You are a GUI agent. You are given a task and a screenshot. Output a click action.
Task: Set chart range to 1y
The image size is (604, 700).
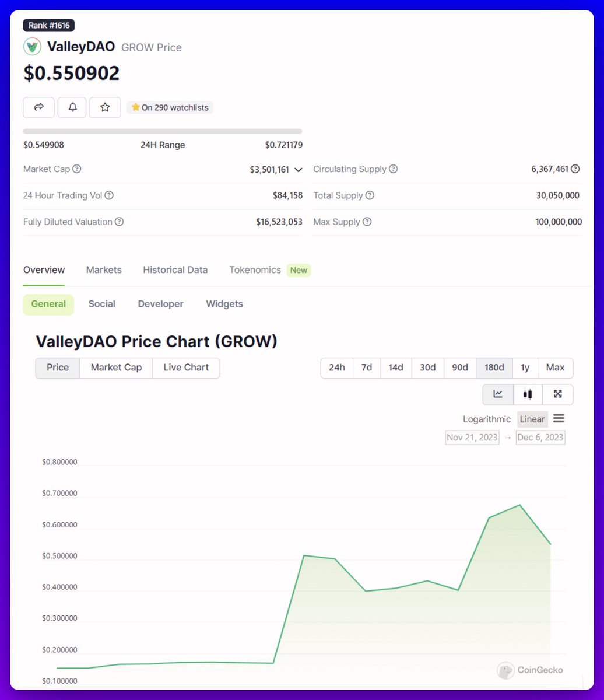click(525, 367)
